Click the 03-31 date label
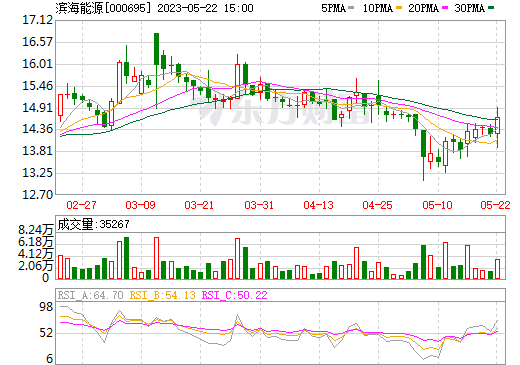The image size is (520, 365). (x=259, y=205)
